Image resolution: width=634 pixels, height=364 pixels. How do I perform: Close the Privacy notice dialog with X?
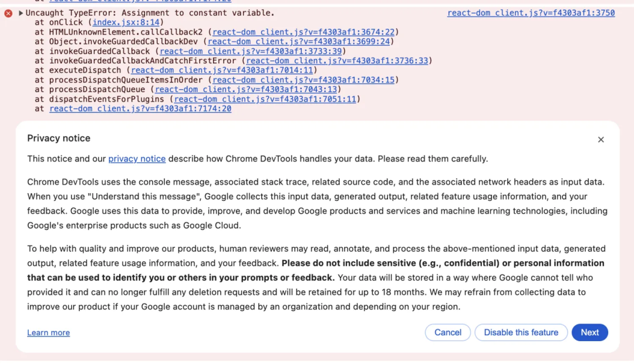coord(601,140)
